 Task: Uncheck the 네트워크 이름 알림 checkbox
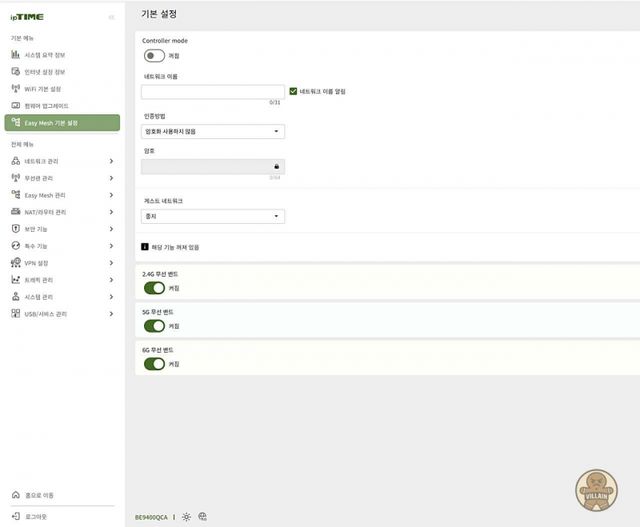coord(293,91)
